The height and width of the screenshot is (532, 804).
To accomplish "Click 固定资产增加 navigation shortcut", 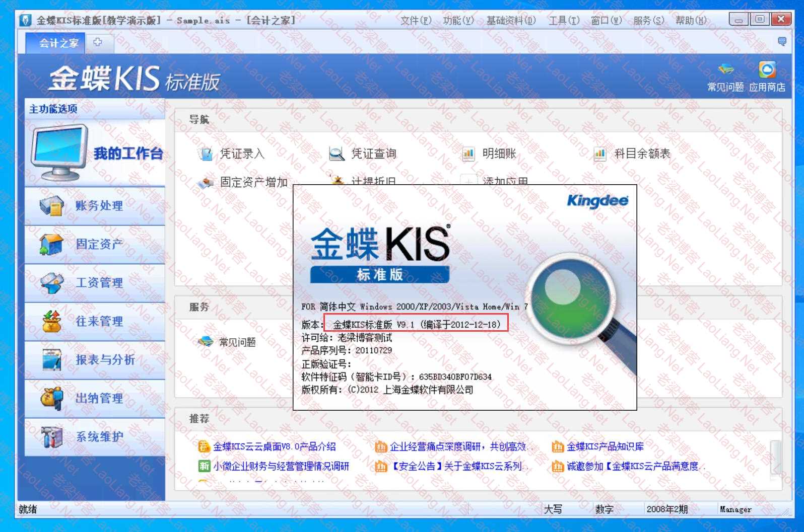I will 253,182.
